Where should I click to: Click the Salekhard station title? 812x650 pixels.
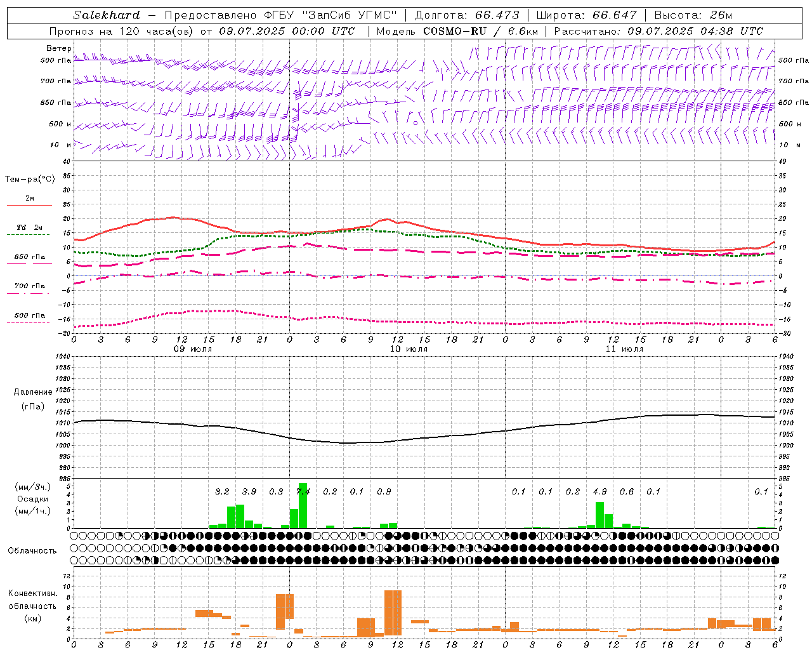pos(107,15)
